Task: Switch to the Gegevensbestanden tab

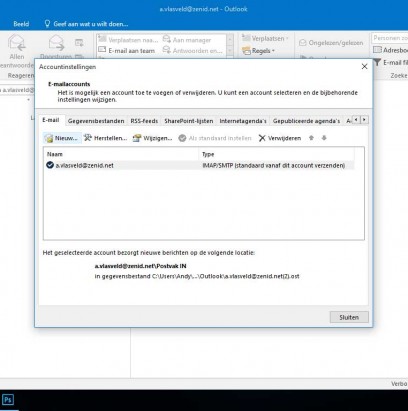Action: pos(96,121)
